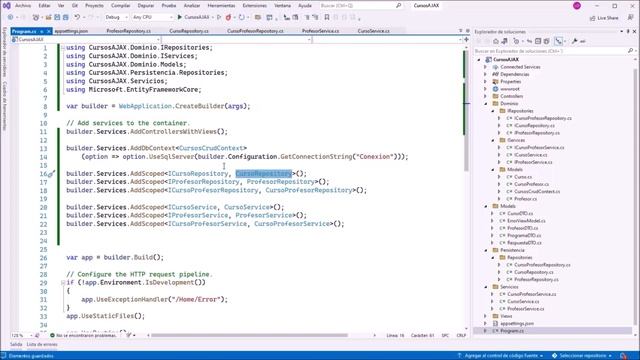The width and height of the screenshot is (640, 360).
Task: Click the user account avatar in title bar
Action: [x=577, y=6]
